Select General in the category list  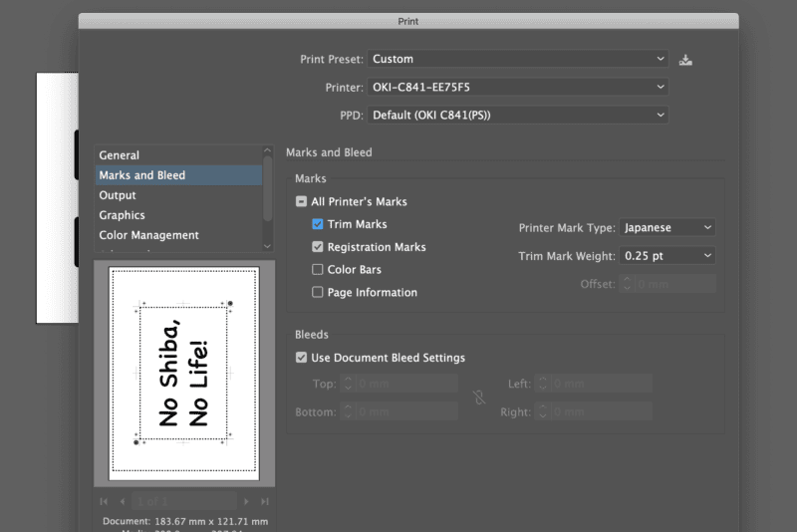178,155
